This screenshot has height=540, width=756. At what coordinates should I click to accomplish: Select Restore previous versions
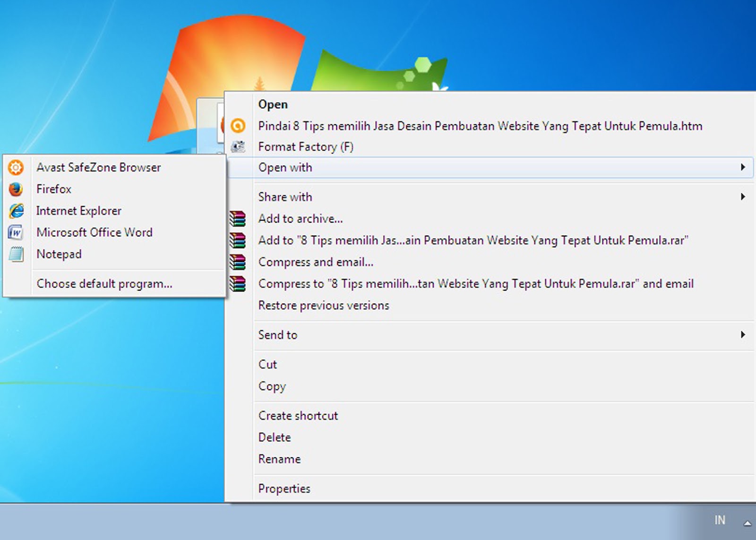(x=490, y=305)
